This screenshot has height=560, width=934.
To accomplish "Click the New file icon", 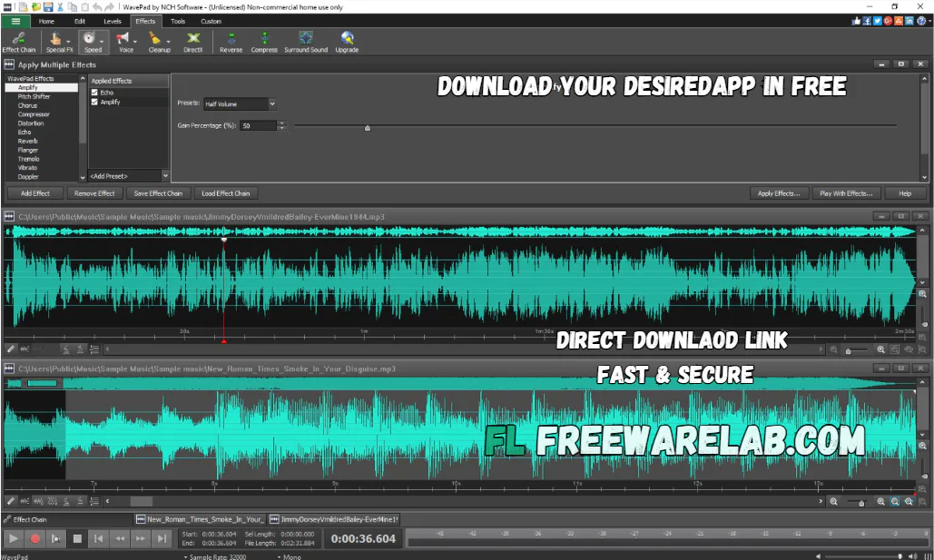I will click(24, 6).
